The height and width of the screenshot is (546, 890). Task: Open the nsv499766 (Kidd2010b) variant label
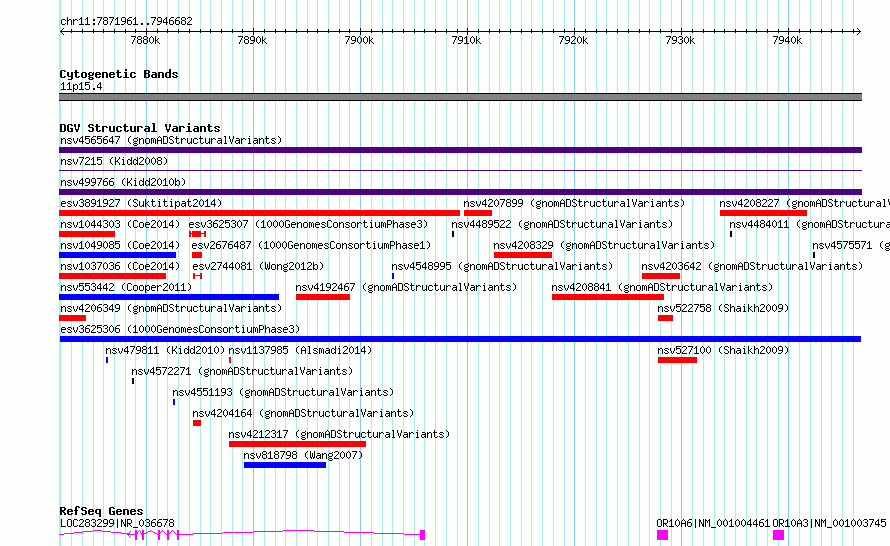123,182
